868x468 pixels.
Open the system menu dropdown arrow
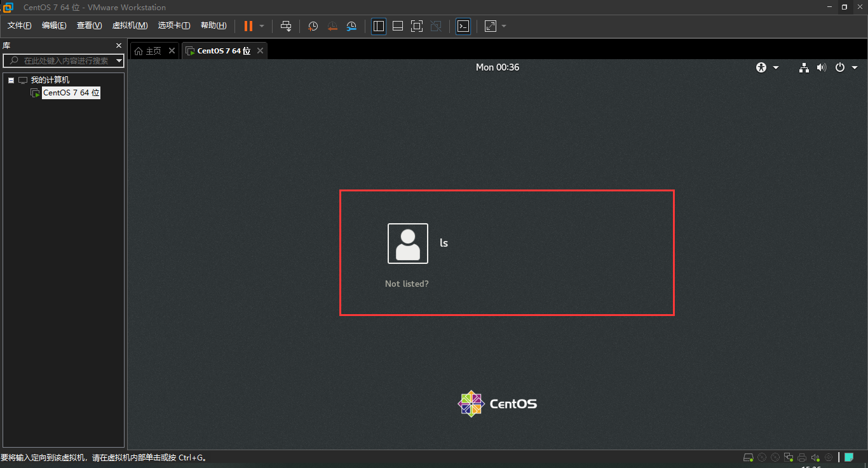click(855, 67)
